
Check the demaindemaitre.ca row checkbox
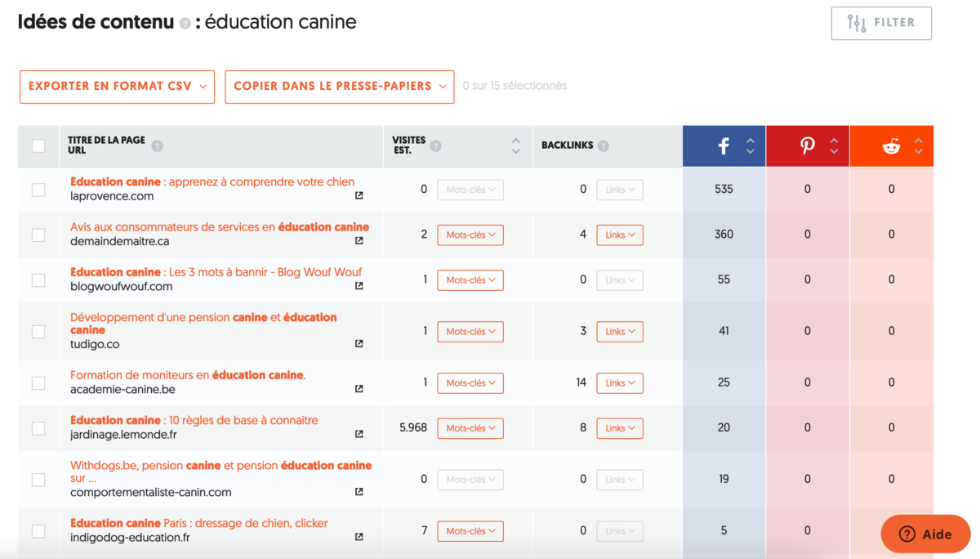[x=38, y=235]
